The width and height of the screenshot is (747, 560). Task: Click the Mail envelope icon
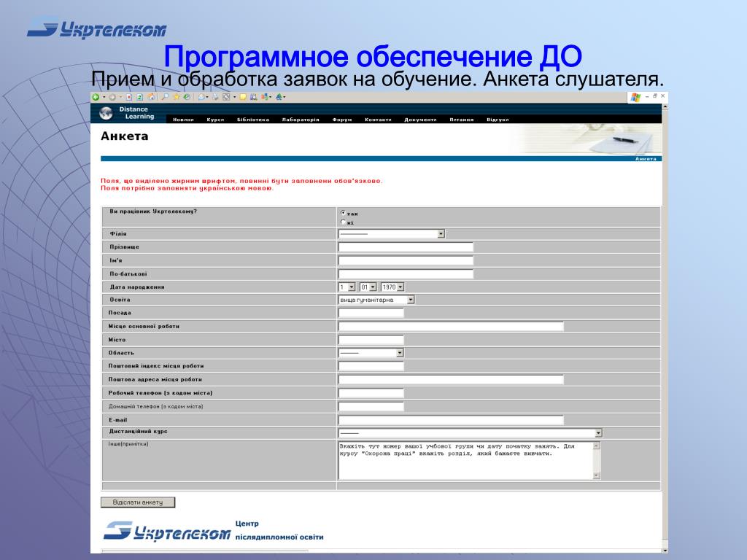pyautogui.click(x=202, y=97)
